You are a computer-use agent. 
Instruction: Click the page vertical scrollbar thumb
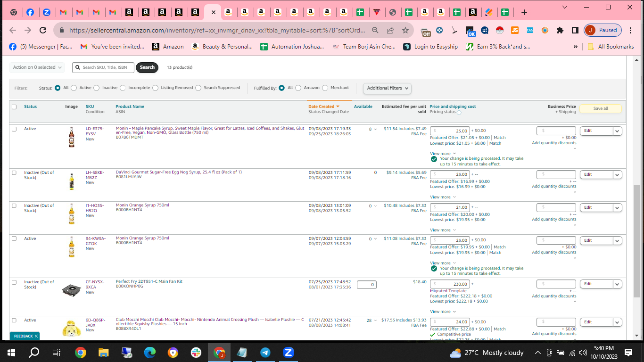click(636, 241)
